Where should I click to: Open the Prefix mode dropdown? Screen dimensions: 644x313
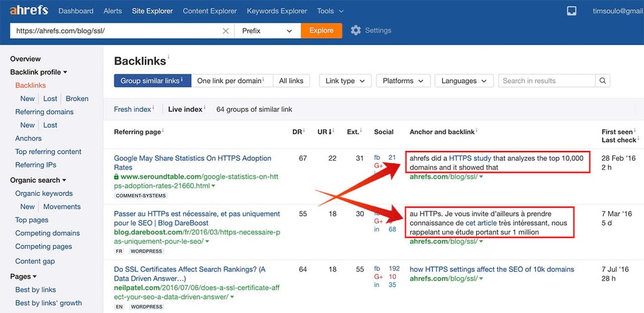(268, 31)
